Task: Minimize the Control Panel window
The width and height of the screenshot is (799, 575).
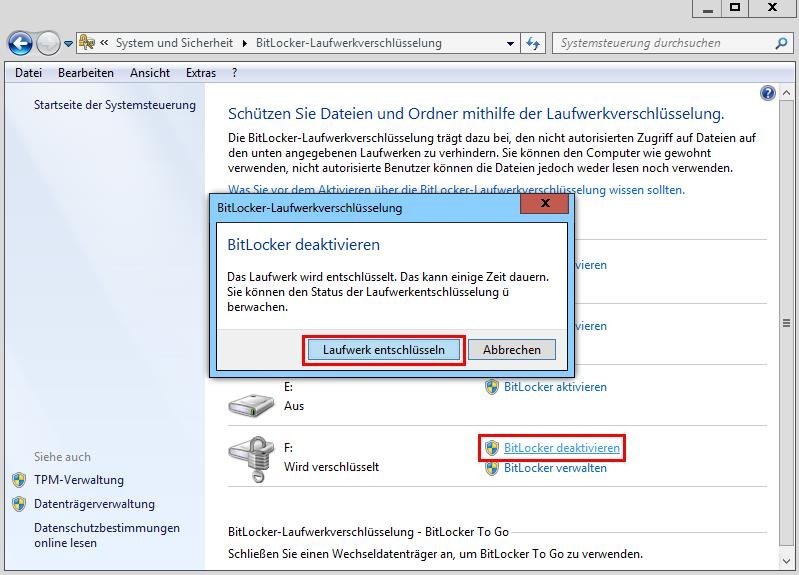Action: 707,8
